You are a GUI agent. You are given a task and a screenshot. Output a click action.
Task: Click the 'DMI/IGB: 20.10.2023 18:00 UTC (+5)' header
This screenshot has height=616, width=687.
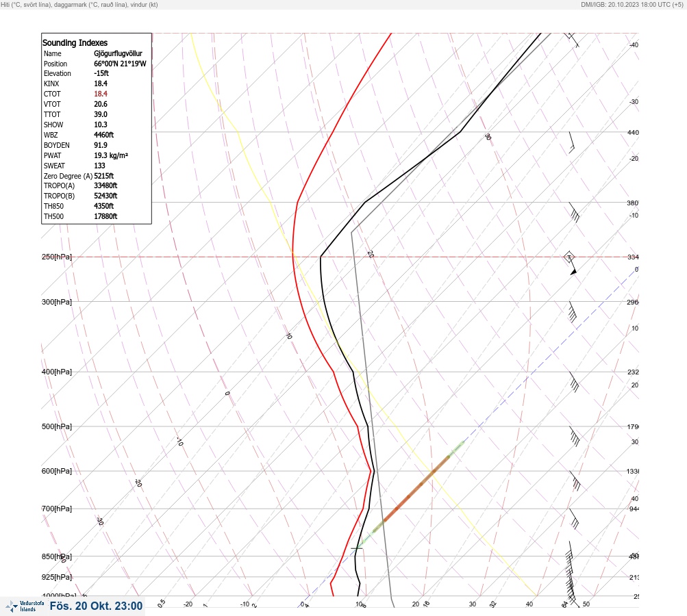pyautogui.click(x=632, y=4)
